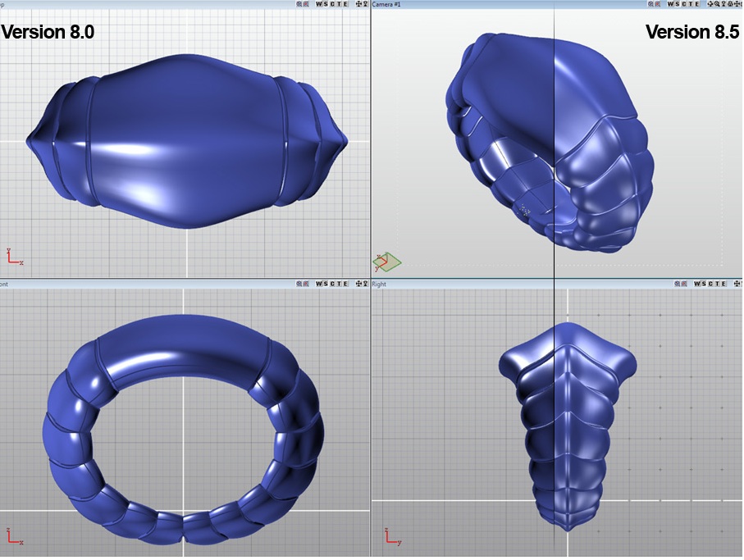Toggle T display mode in the Right viewport
The height and width of the screenshot is (560, 744).
(x=717, y=284)
